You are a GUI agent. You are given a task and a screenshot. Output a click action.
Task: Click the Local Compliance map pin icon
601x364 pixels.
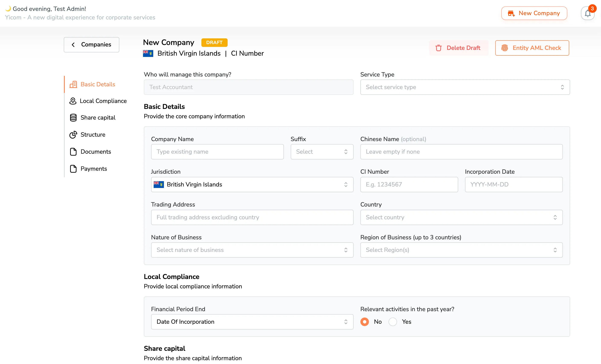click(73, 101)
